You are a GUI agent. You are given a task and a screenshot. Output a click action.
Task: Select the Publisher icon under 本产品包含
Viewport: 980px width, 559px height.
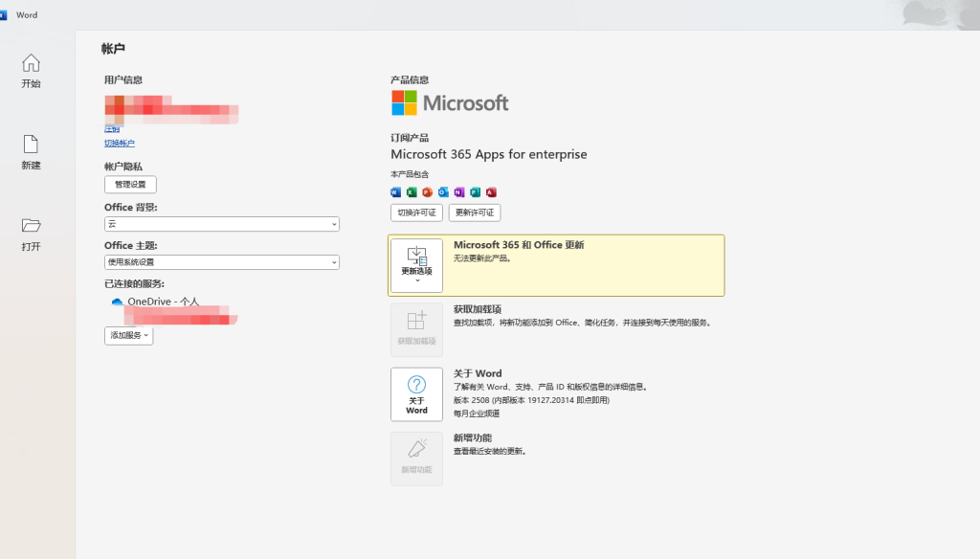click(476, 191)
